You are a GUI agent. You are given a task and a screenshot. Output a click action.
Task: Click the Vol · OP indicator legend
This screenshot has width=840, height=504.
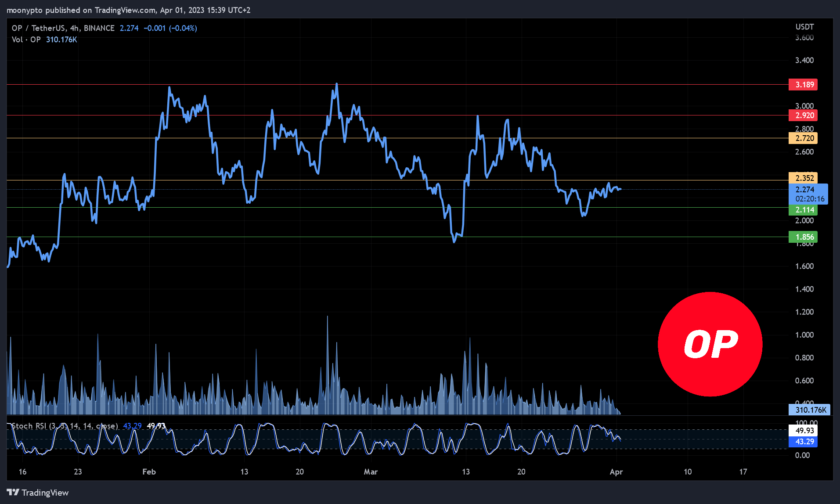click(x=26, y=40)
